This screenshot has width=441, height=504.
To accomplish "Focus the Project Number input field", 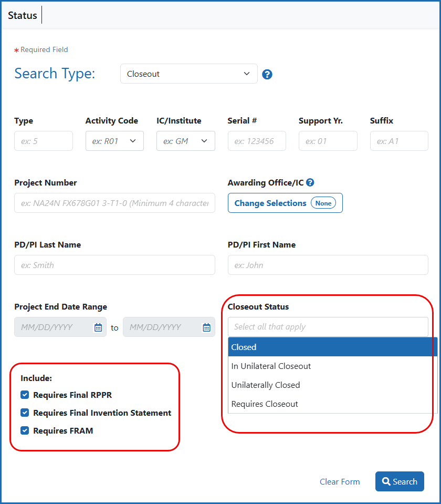I will [114, 203].
